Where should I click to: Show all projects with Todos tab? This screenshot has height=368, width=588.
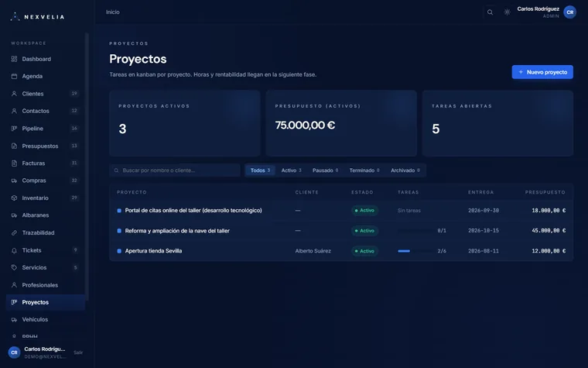pyautogui.click(x=260, y=170)
